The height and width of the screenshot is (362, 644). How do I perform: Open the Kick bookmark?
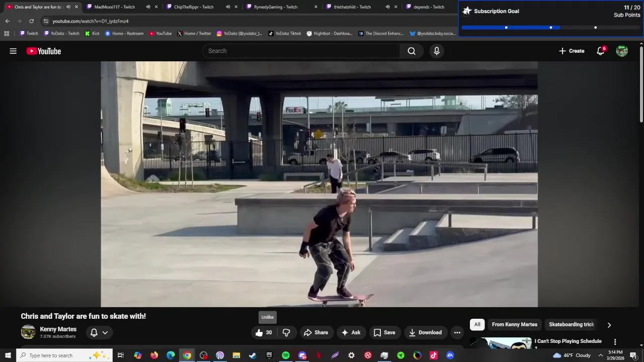[x=92, y=34]
